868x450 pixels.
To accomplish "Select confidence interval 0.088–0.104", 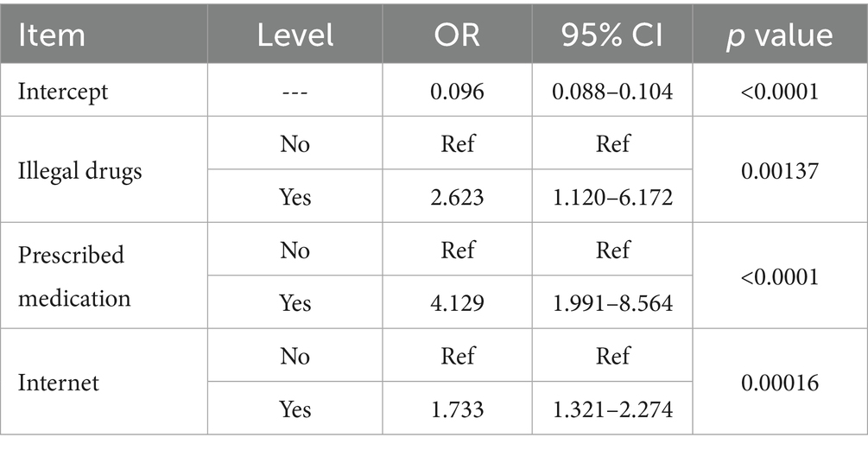I will point(612,91).
